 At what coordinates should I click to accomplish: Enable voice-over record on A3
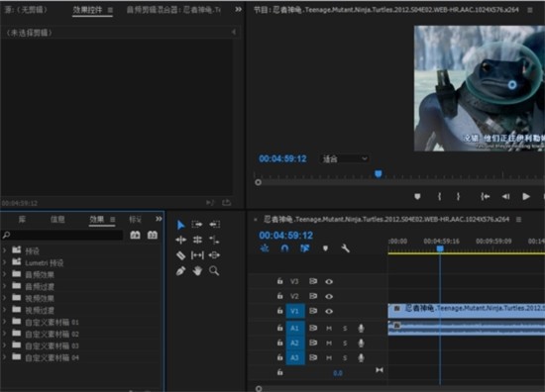click(x=361, y=357)
